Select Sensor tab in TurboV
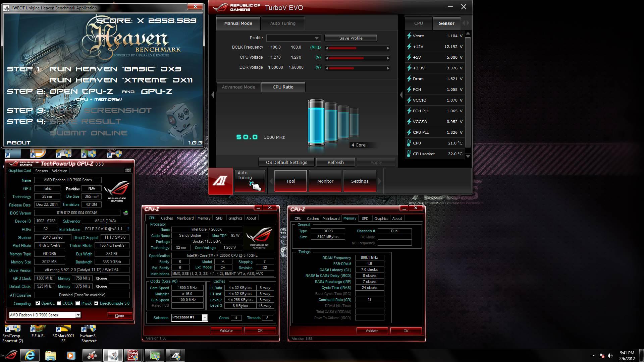This screenshot has height=362, width=644. [x=446, y=23]
